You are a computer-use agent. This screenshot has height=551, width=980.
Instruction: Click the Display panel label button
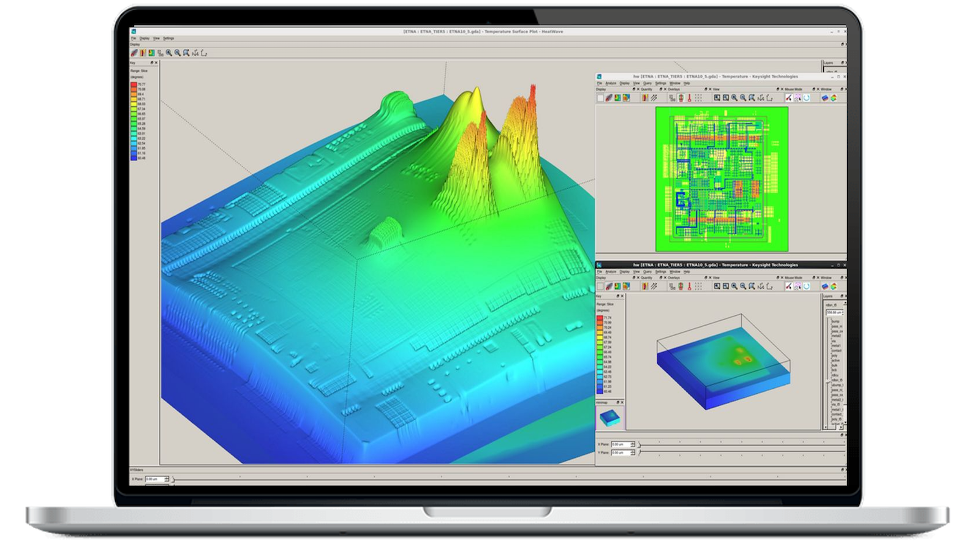(x=135, y=44)
